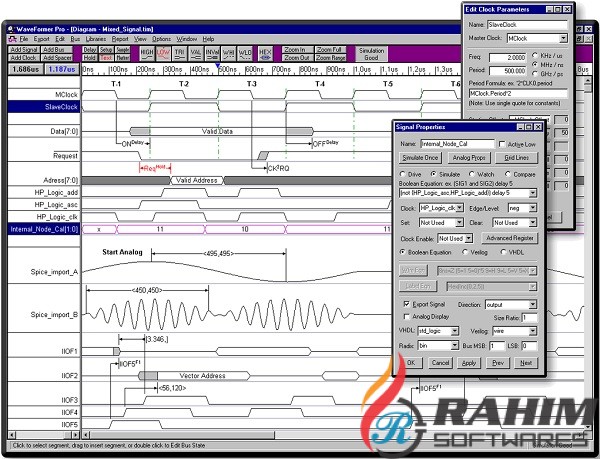Click the Freq field in Clock Parameters
The width and height of the screenshot is (600, 459).
pos(508,57)
